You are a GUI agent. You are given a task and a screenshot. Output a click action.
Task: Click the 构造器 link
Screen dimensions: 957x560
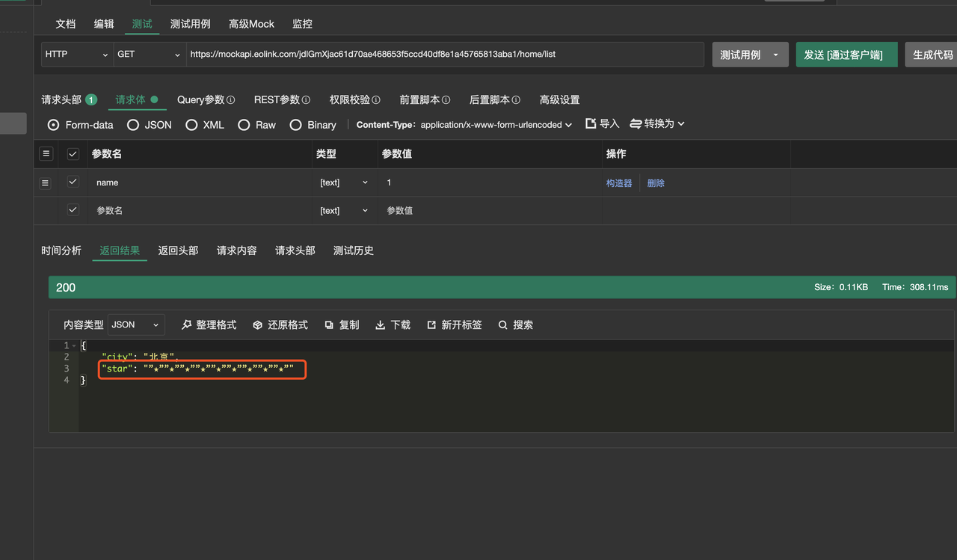619,183
